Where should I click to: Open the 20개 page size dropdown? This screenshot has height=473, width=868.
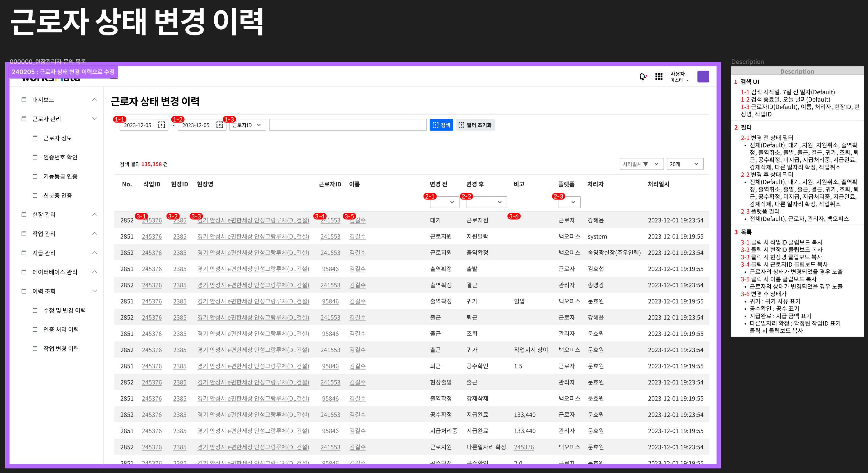pyautogui.click(x=685, y=164)
